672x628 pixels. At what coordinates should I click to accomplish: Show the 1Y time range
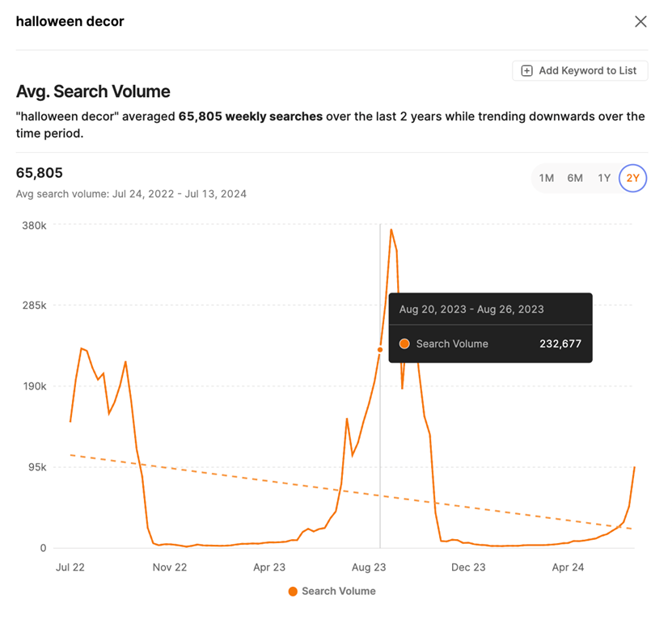point(604,178)
